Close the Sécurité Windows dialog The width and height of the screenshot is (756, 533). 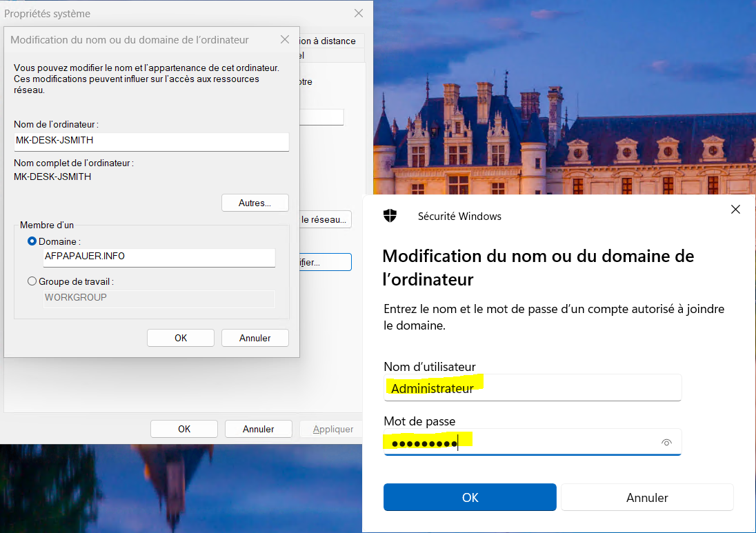click(735, 210)
